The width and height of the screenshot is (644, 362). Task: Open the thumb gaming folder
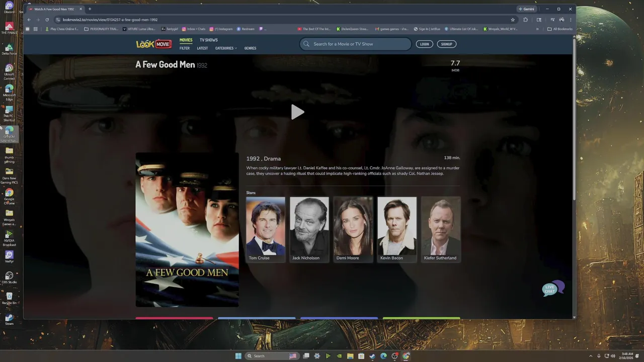(9, 155)
